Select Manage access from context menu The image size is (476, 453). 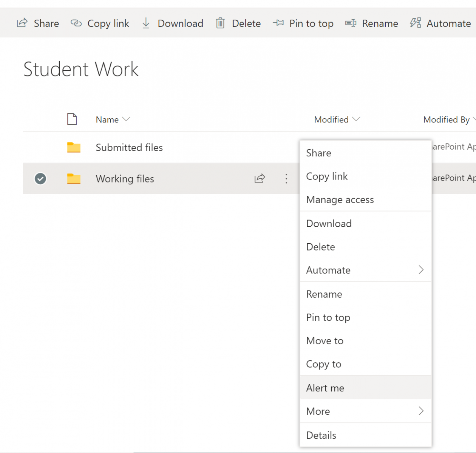[x=366, y=199]
